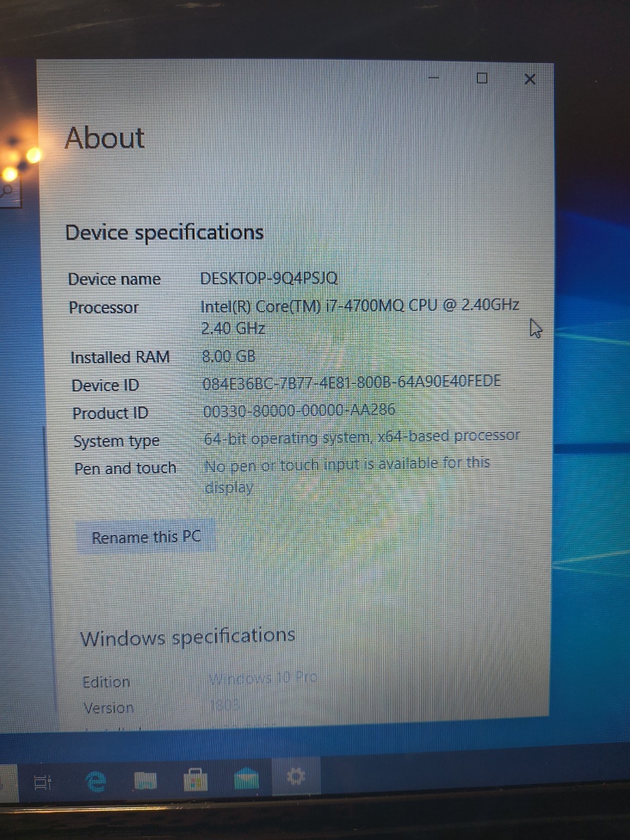The image size is (630, 840).
Task: Select the Settings gear taskbar icon
Action: (296, 776)
